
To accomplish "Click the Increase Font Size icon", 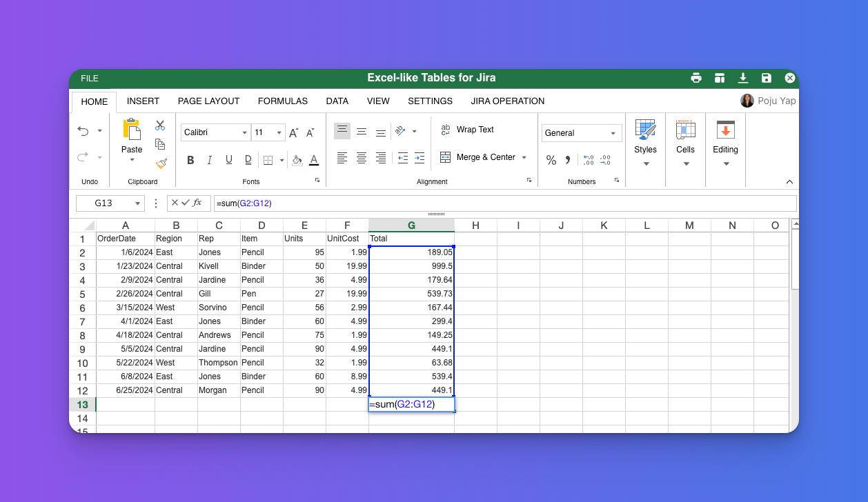I will point(294,132).
